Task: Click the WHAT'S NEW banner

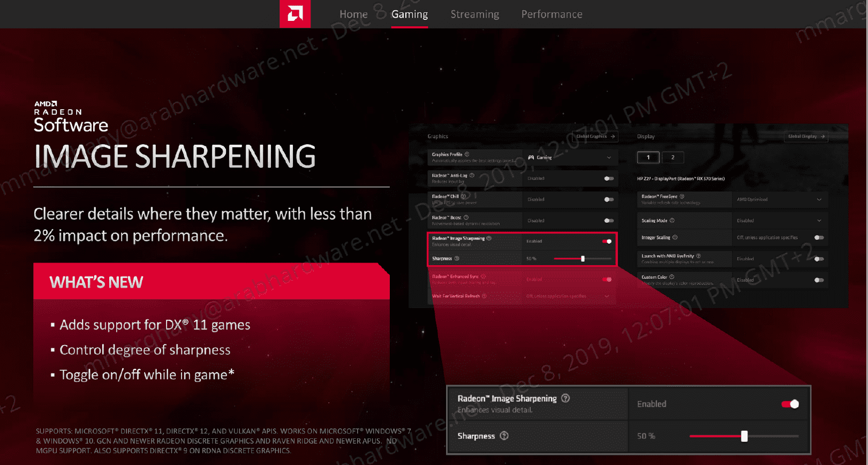Action: (212, 281)
